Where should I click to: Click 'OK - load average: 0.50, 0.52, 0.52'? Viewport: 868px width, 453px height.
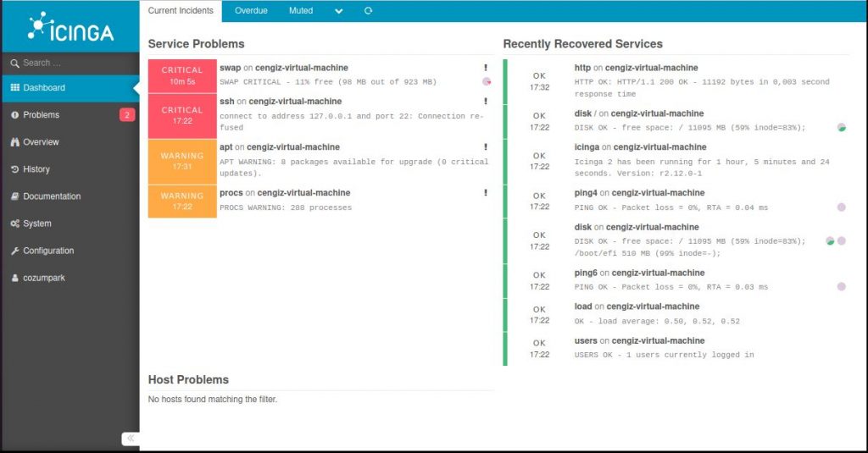click(657, 321)
